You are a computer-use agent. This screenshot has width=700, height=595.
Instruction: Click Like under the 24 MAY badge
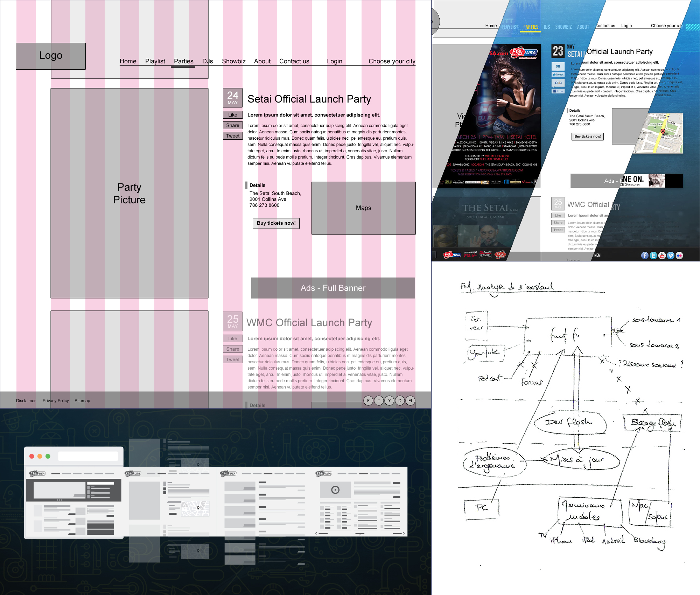coord(233,115)
